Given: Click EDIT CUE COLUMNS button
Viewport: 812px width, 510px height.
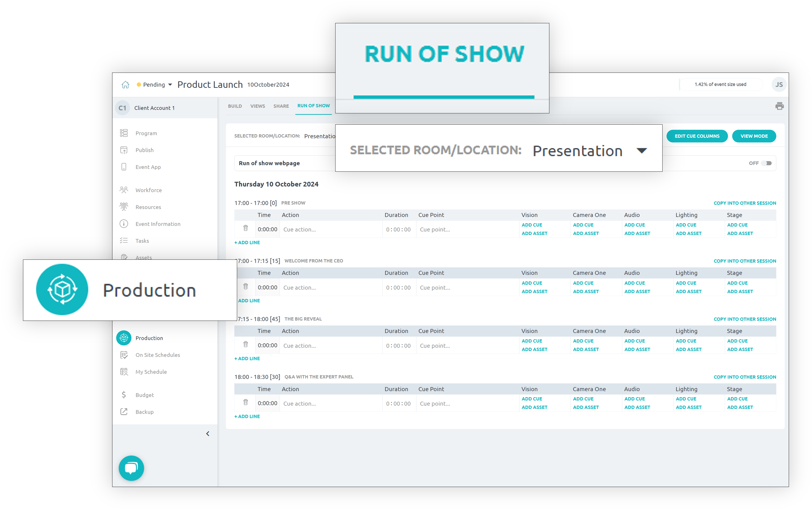Looking at the screenshot, I should 697,136.
